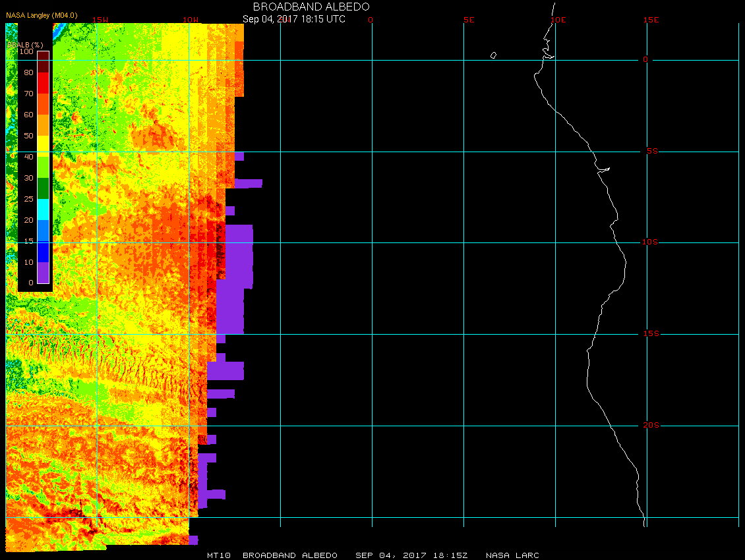This screenshot has width=745, height=560.
Task: Click the dark red 80-100% legend swatch
Action: click(44, 62)
